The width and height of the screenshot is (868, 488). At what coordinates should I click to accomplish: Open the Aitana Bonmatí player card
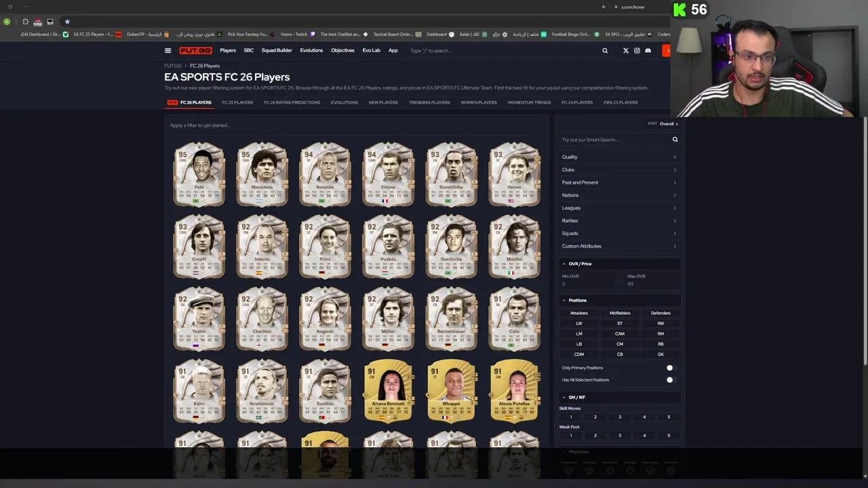(x=388, y=390)
